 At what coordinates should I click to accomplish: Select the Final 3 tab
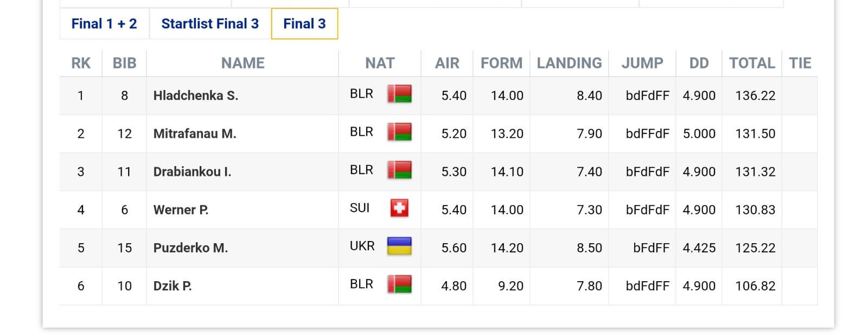click(304, 24)
